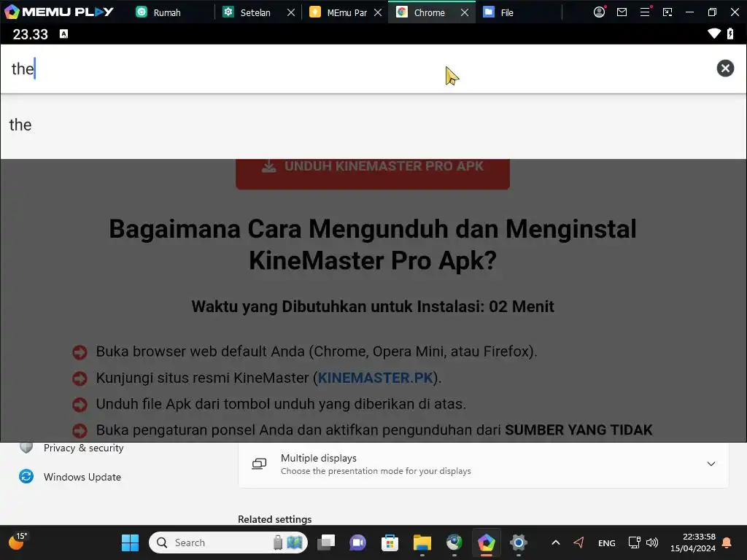This screenshot has width=747, height=560.
Task: Click the Multiple displays setting row title
Action: 319,458
